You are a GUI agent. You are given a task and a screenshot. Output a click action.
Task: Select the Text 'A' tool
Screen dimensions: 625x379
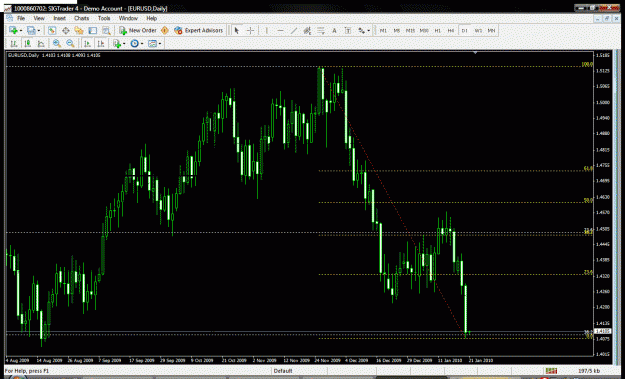coord(334,30)
